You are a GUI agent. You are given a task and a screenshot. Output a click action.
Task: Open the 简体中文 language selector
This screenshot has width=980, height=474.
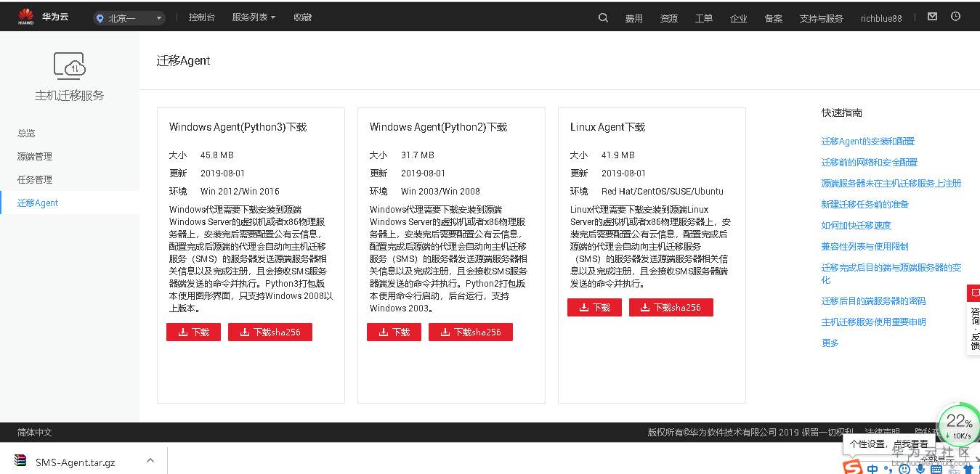pyautogui.click(x=35, y=433)
